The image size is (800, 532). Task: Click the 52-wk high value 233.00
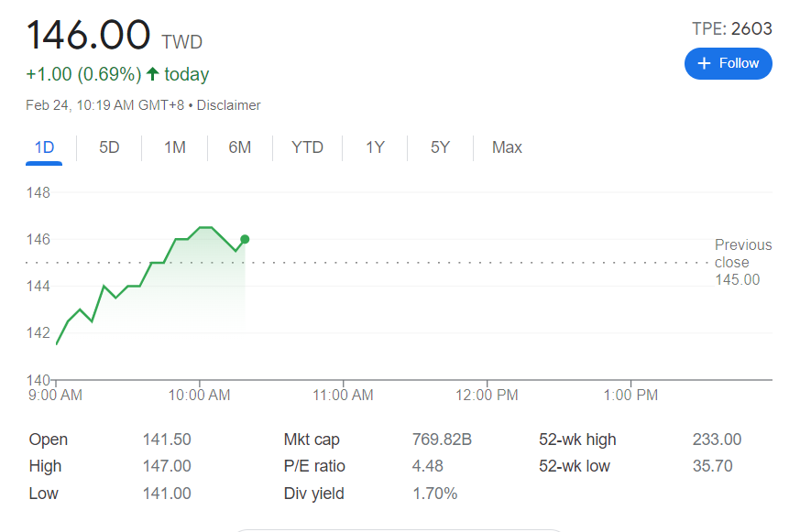pos(717,440)
